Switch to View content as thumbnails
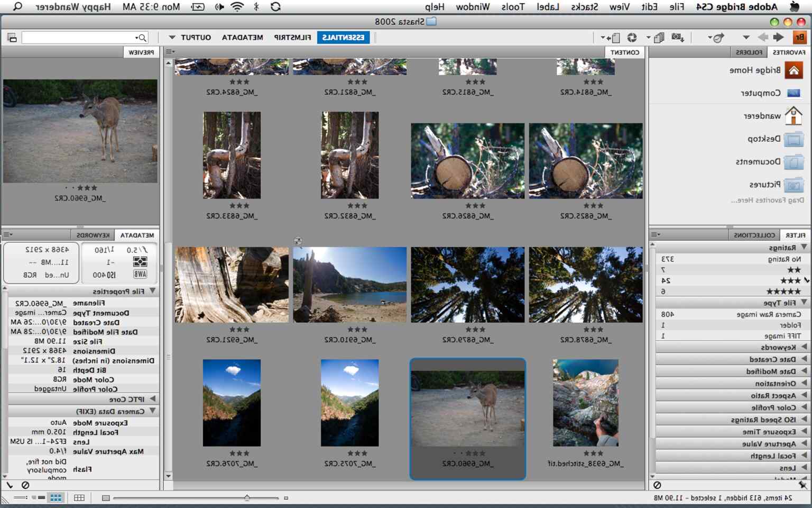Screen dimensions: 812x508 (x=56, y=497)
